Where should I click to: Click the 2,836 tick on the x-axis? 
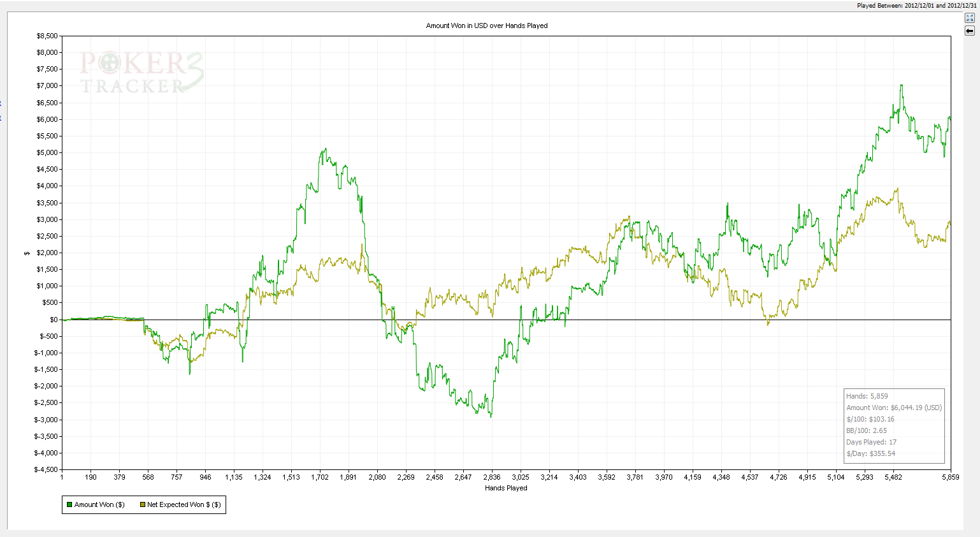tap(492, 477)
